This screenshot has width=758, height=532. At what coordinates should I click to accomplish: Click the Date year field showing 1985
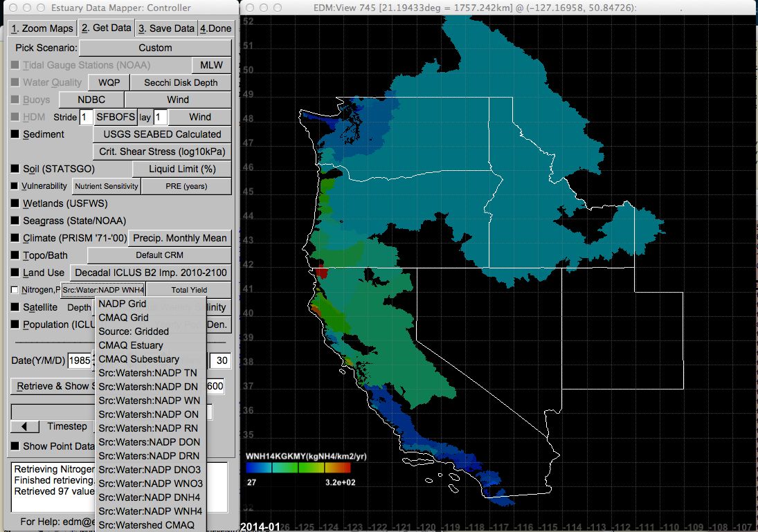tap(80, 360)
